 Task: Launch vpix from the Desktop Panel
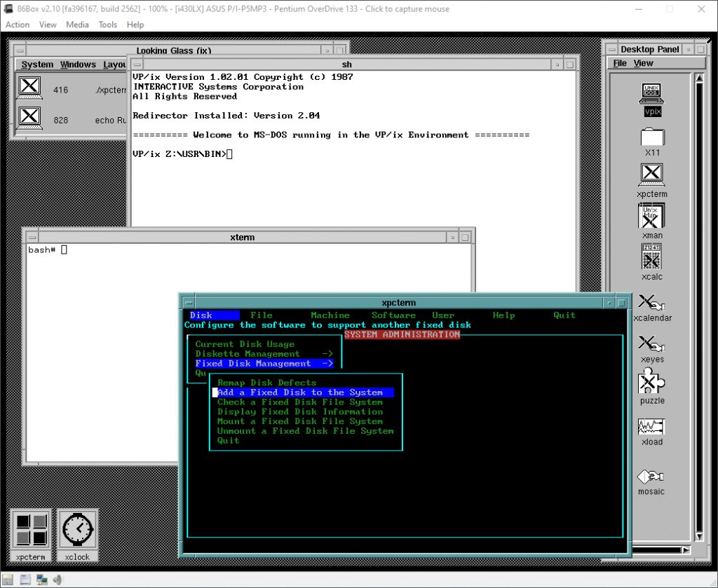point(651,95)
